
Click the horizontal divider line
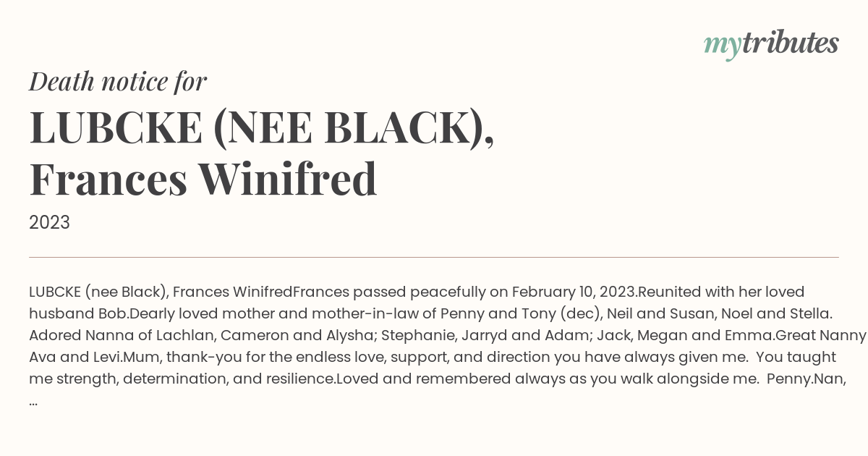point(434,257)
